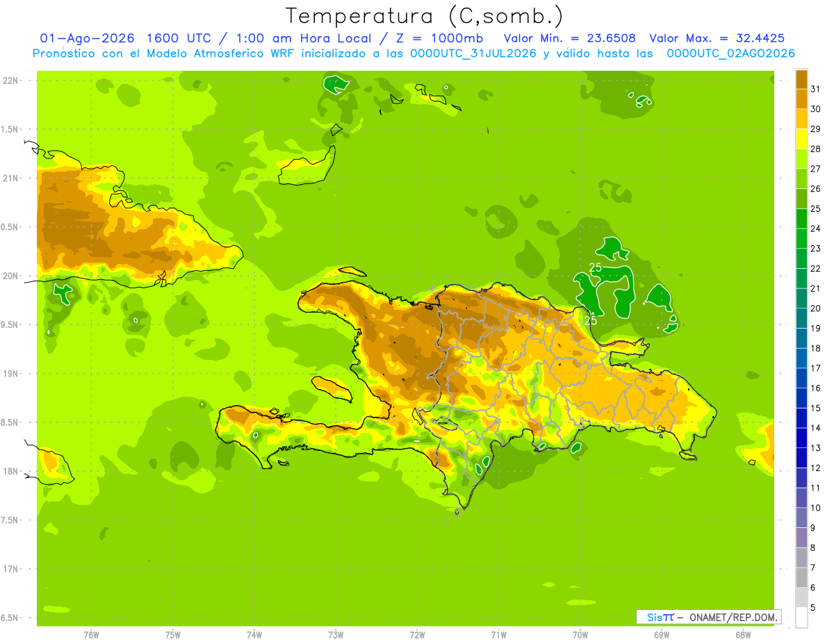This screenshot has width=834, height=644.
Task: Pick the teal legend swatch between 19 and 20
Action: point(801,318)
